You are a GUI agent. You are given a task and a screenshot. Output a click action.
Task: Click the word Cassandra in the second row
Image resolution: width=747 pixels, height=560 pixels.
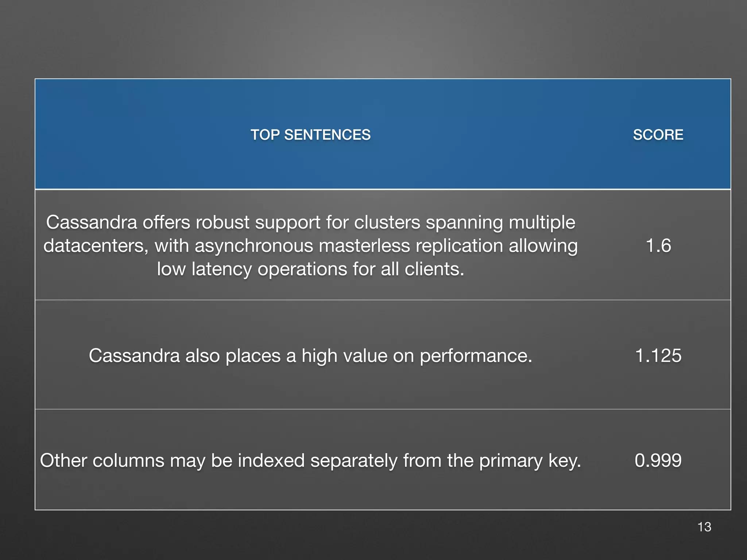coord(134,355)
